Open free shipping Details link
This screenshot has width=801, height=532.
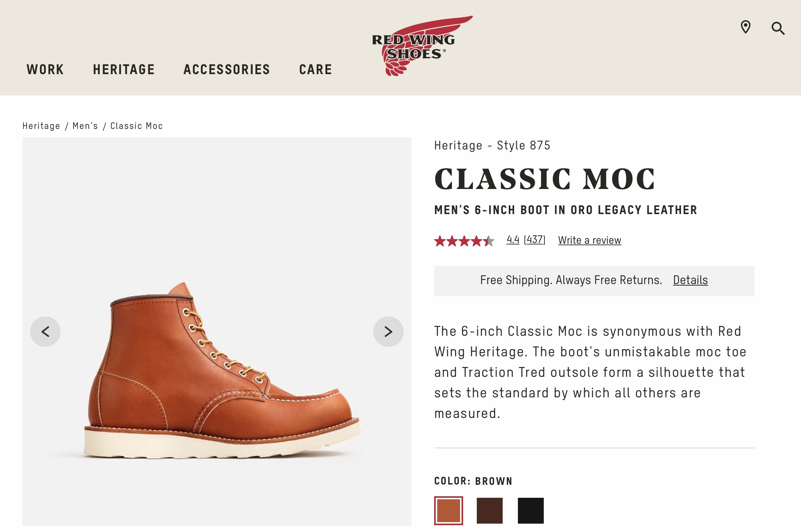point(690,280)
